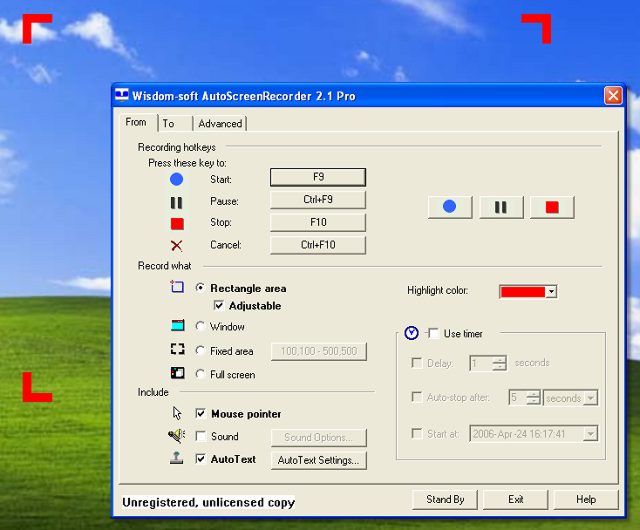This screenshot has height=530, width=640.
Task: Uncheck the Adjustable checkbox
Action: pyautogui.click(x=219, y=305)
